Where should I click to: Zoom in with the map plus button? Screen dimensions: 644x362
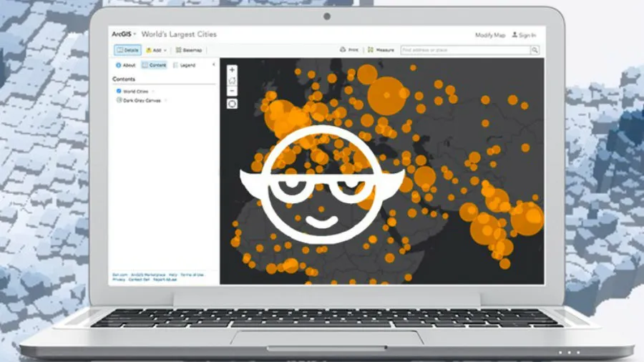pyautogui.click(x=232, y=70)
